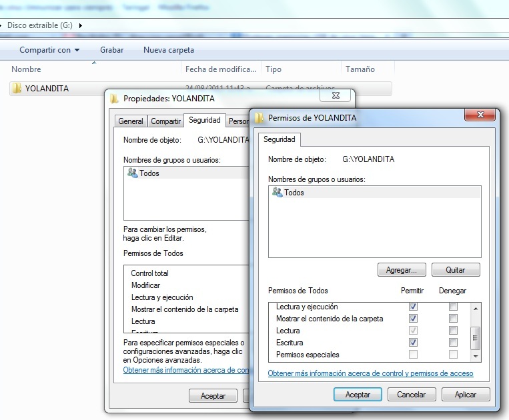Open Obtener más información link in Propiedades window
Screen dimensions: 509x420
pyautogui.click(x=186, y=370)
